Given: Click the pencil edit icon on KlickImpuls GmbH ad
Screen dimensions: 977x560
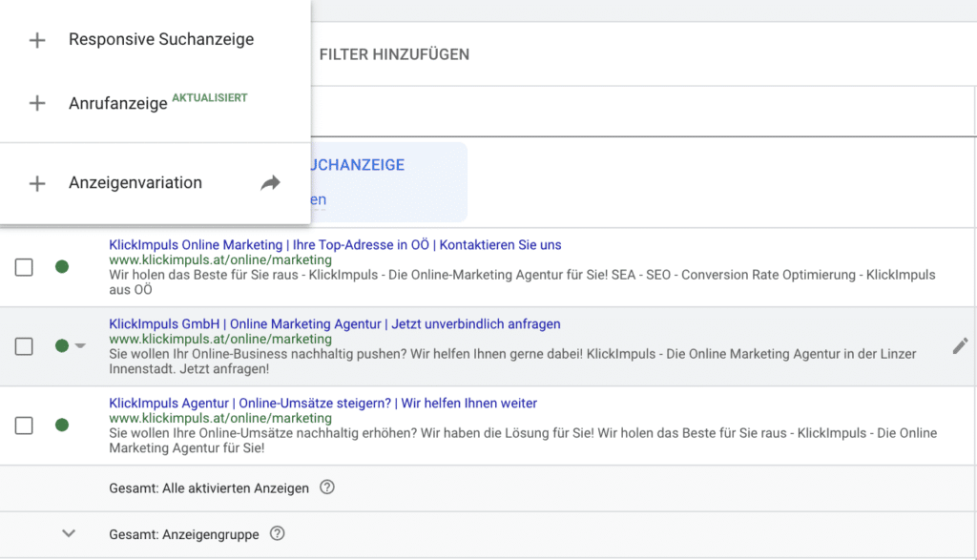Looking at the screenshot, I should click(x=960, y=346).
